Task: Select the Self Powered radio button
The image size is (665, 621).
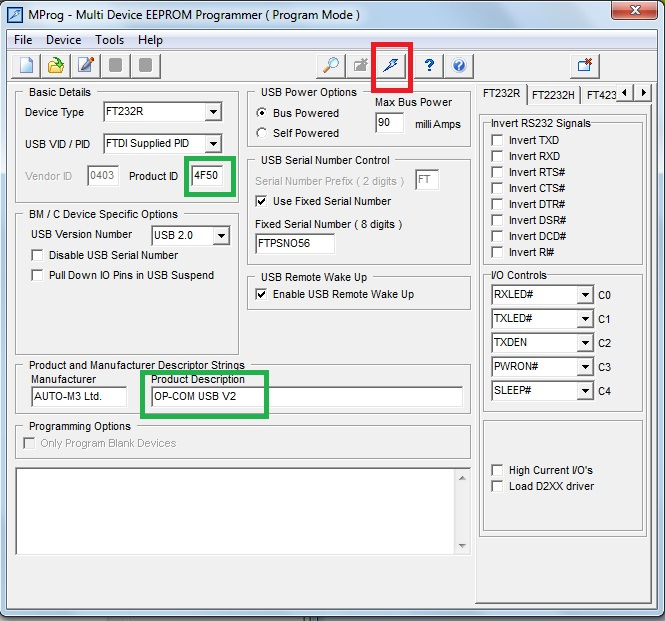Action: click(262, 133)
